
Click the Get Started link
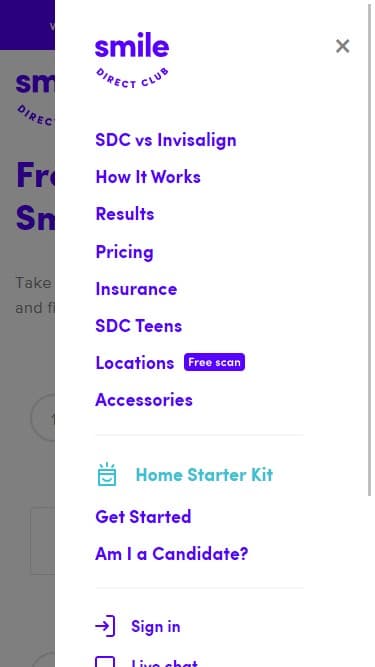click(x=143, y=517)
